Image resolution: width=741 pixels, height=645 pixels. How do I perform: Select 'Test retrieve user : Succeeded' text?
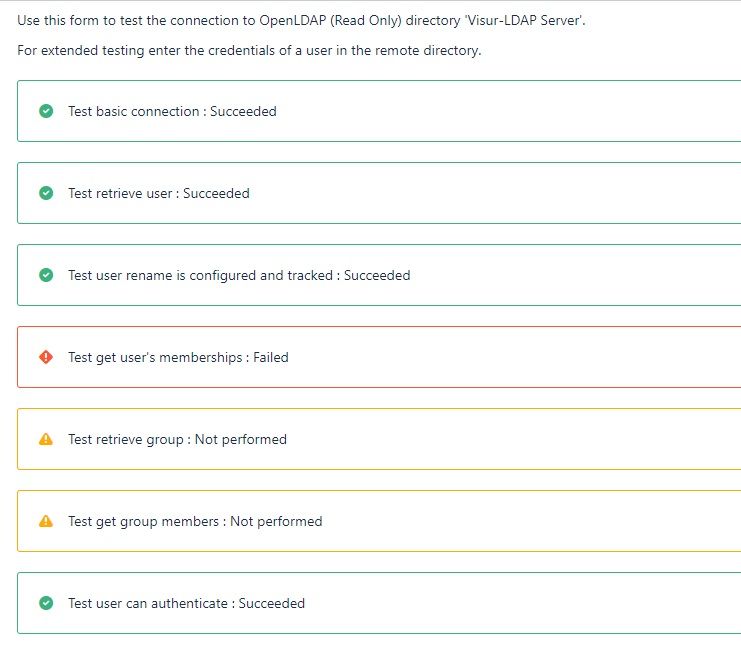pyautogui.click(x=159, y=193)
